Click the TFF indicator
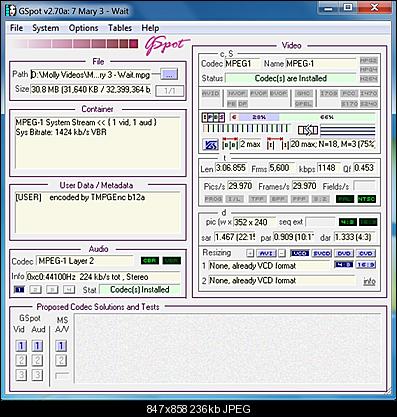Viewport: 397px width, 417px height. click(x=257, y=199)
